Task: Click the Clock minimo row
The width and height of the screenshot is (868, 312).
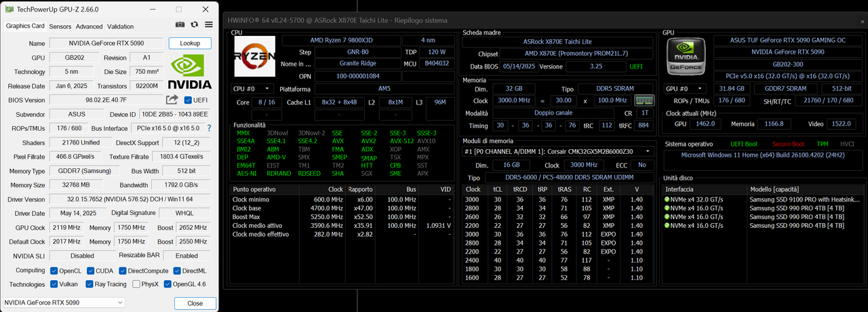Action: [342, 199]
